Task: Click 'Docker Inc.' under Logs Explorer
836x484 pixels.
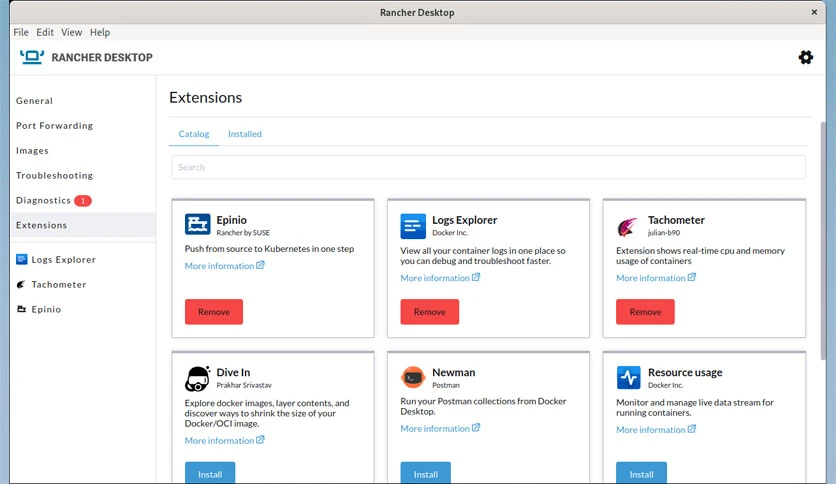Action: pos(449,233)
